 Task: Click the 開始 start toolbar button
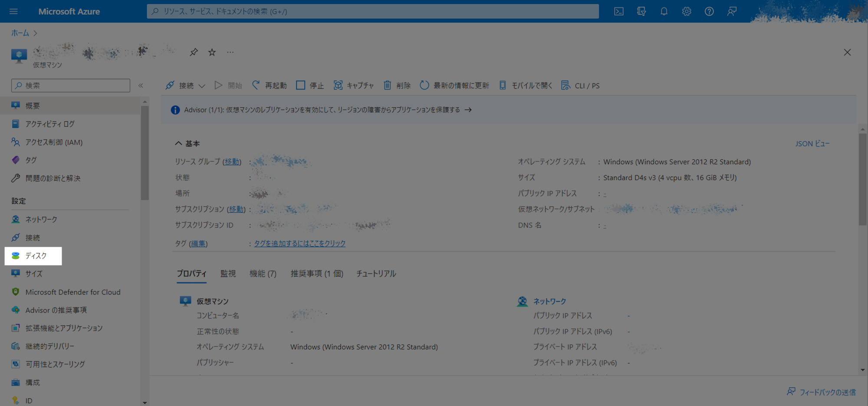(228, 86)
